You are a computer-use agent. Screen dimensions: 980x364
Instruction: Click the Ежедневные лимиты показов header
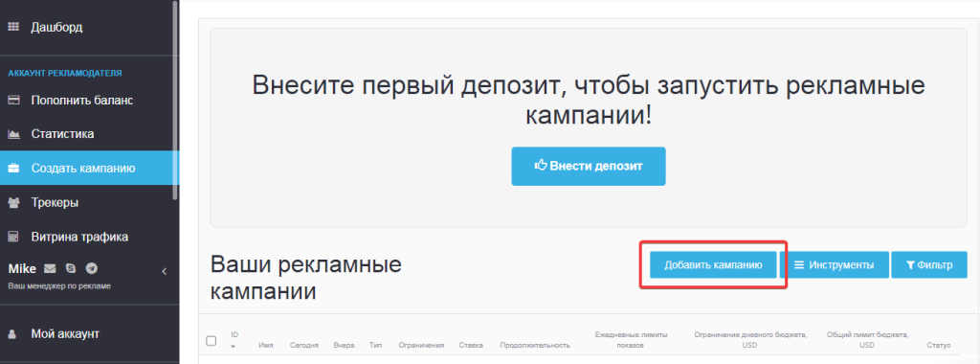point(631,340)
